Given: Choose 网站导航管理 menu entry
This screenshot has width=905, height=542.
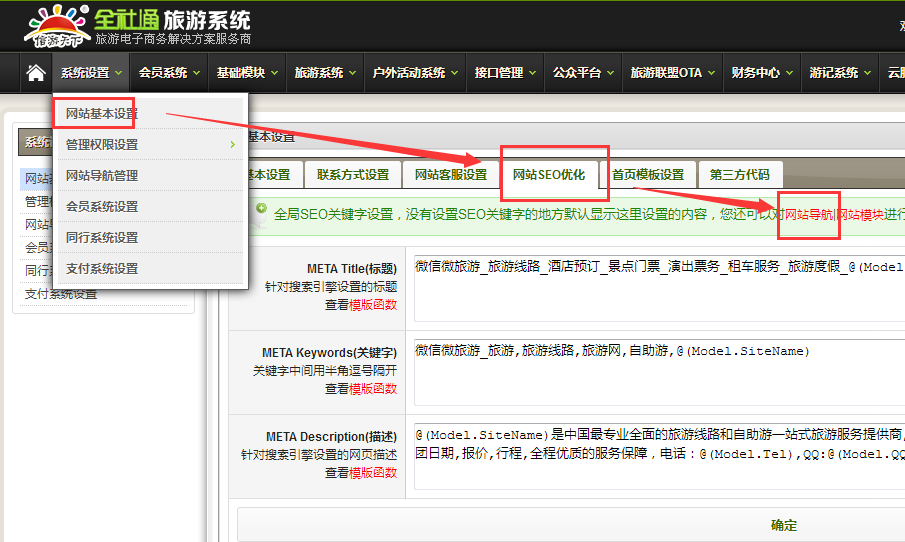Looking at the screenshot, I should (102, 176).
